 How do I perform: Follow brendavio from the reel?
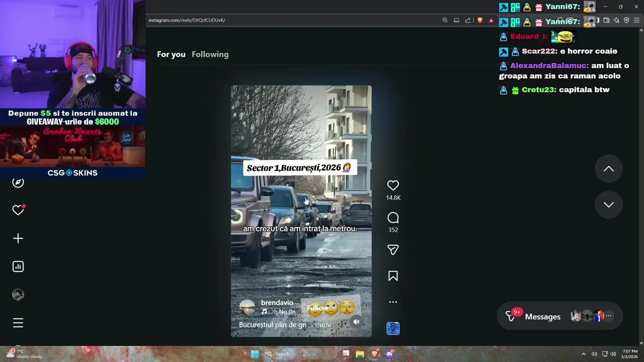point(317,308)
